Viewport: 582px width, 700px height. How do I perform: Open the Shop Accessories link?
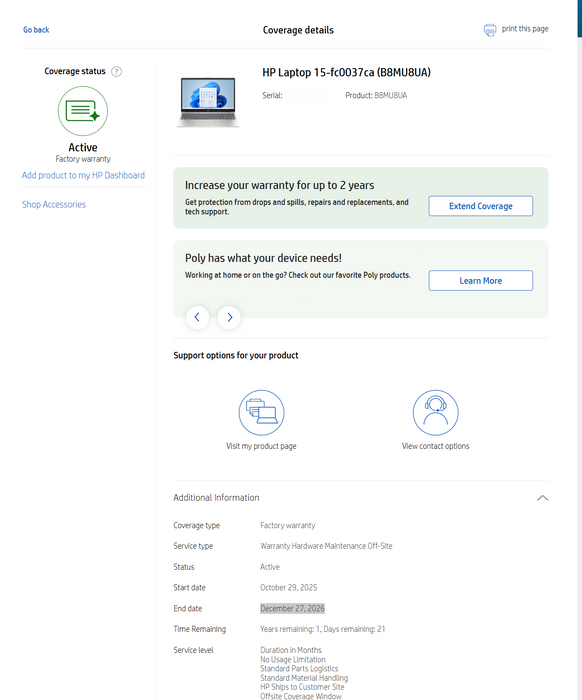click(x=54, y=204)
